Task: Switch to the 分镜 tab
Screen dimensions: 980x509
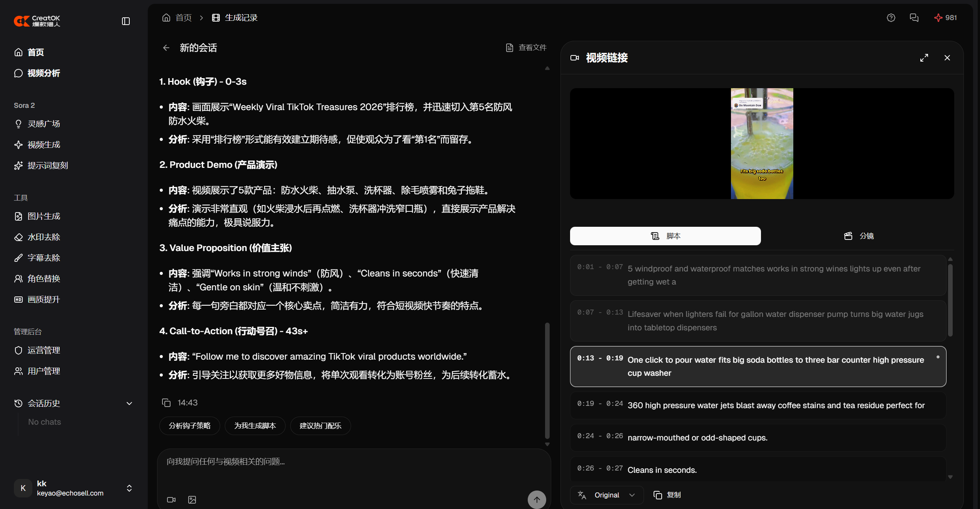Action: [x=859, y=236]
